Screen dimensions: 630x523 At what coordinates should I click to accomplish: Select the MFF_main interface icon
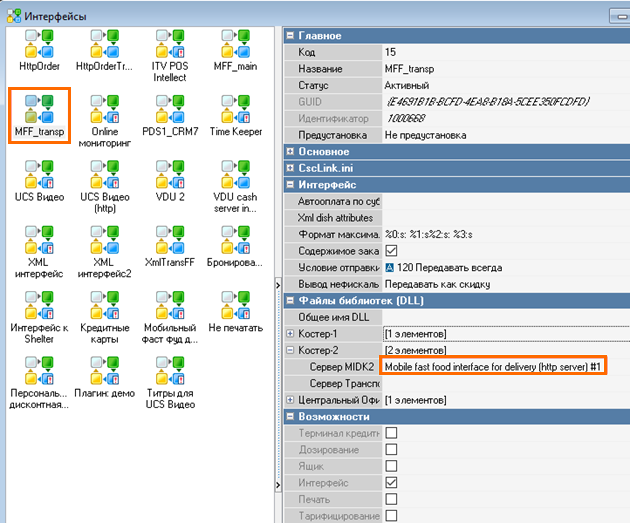[x=235, y=48]
